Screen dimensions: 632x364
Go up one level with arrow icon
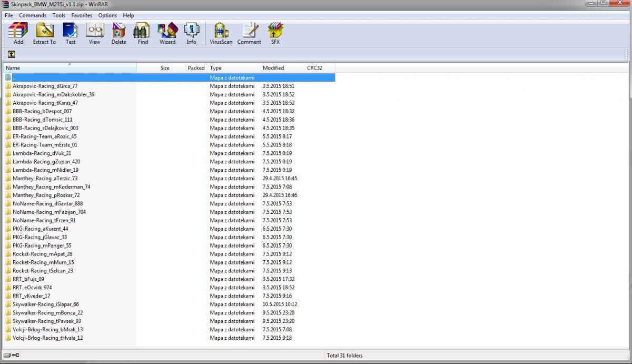11,54
